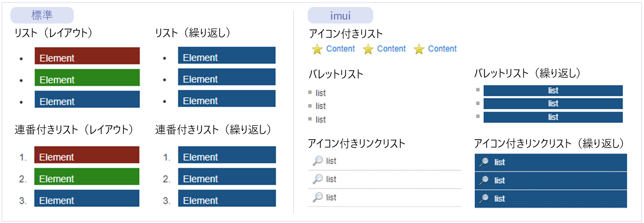Click magnifier icon in second white link row

(318, 179)
